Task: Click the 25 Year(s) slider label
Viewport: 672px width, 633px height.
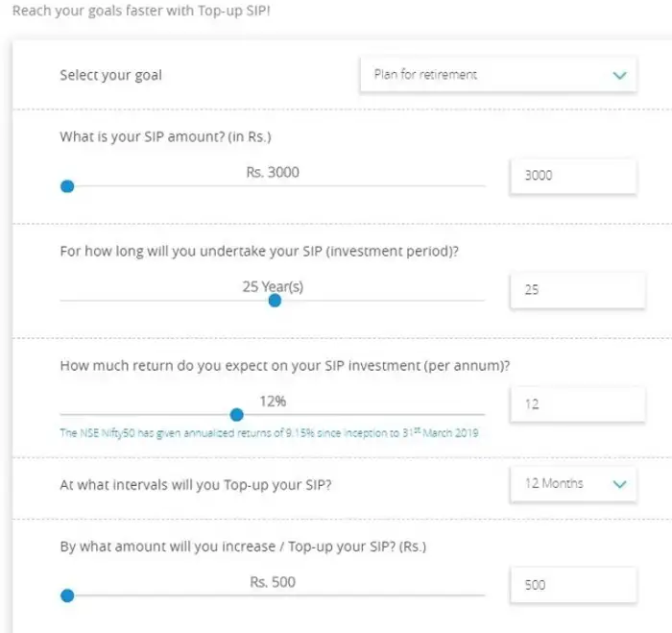Action: click(x=273, y=285)
